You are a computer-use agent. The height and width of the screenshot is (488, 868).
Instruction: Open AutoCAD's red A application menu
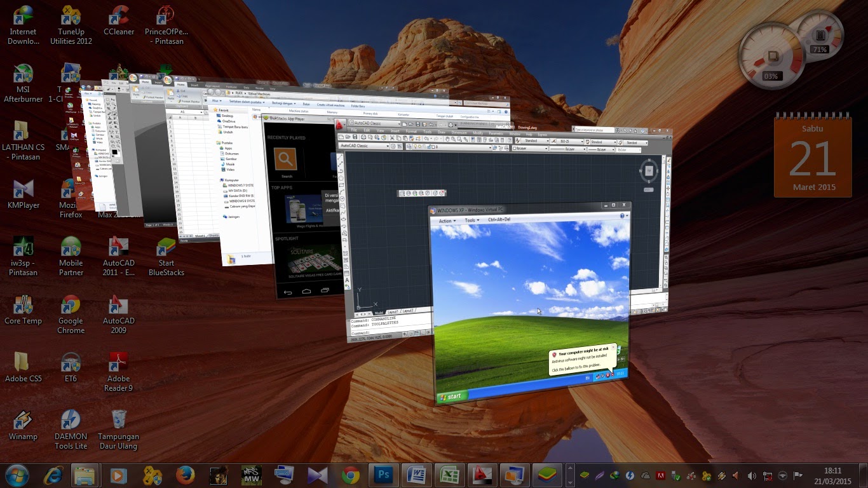pos(341,124)
